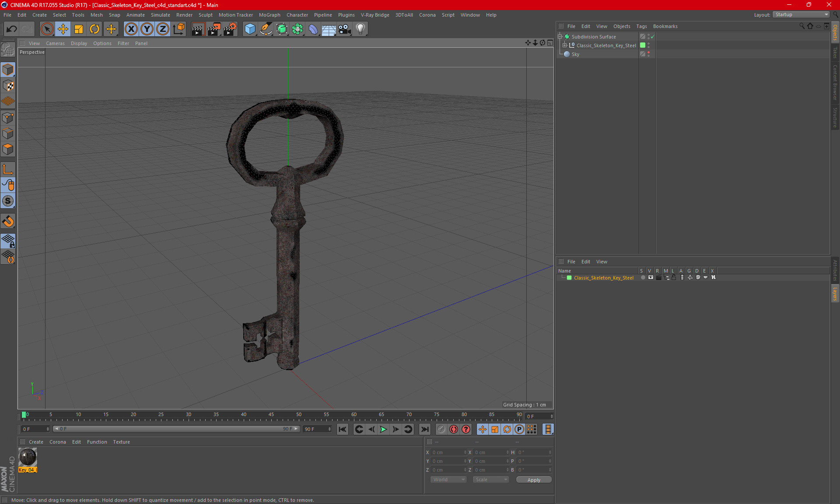
Task: Toggle Sky visibility dots
Action: 649,54
